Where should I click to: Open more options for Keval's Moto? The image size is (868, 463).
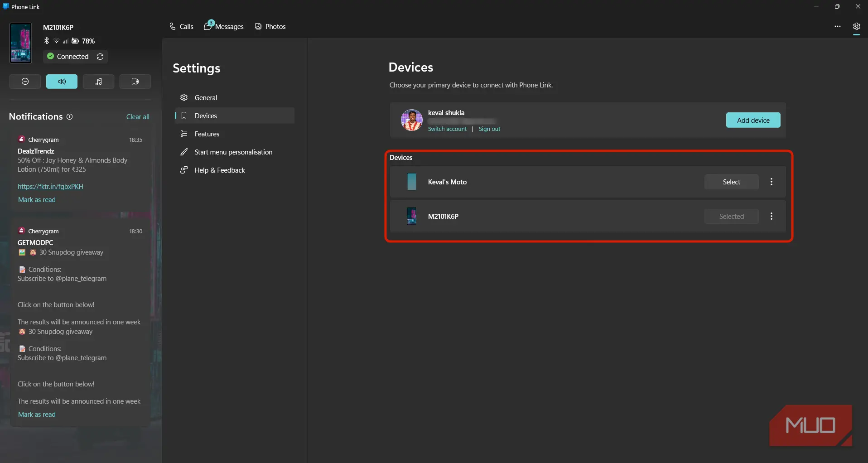[772, 182]
